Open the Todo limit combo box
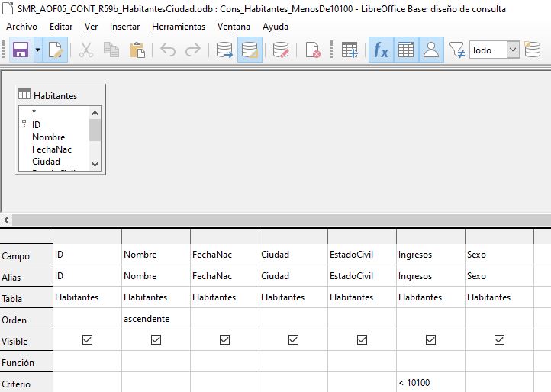The width and height of the screenshot is (551, 392). [494, 50]
